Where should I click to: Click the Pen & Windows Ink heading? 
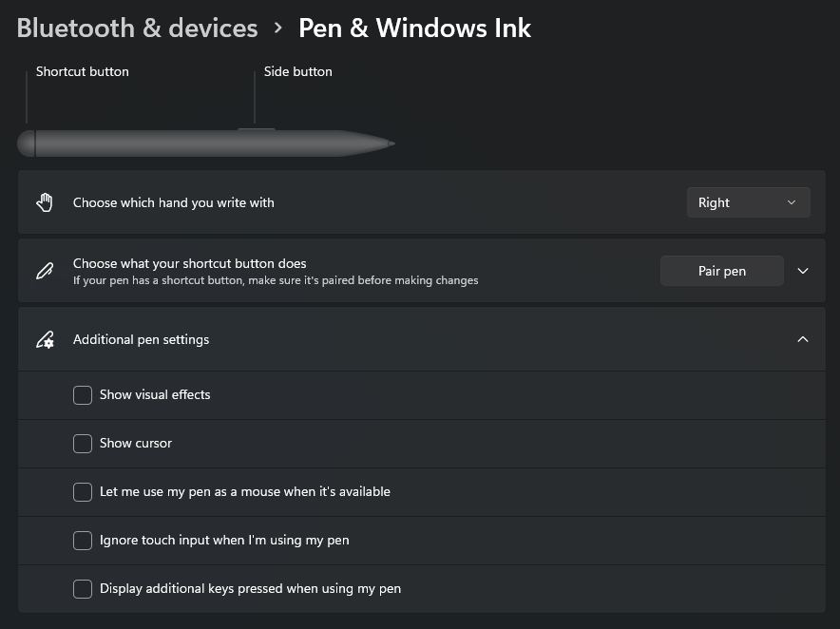[414, 28]
